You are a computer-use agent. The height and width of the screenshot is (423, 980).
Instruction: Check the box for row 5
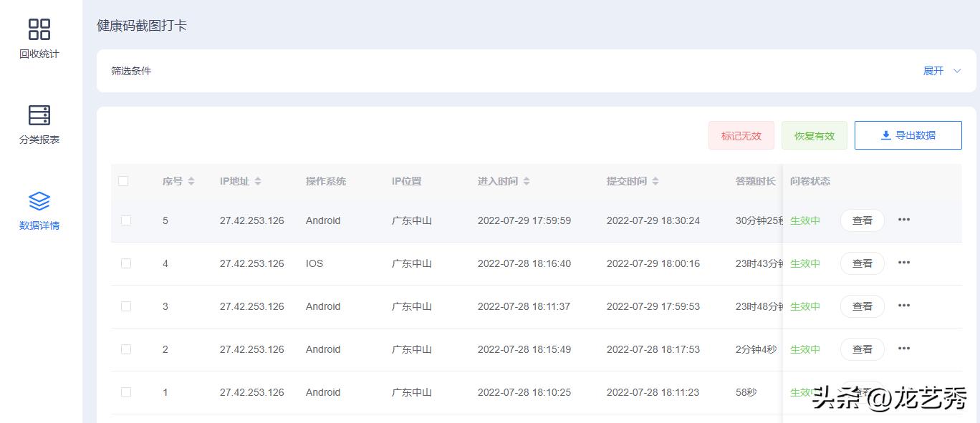(126, 220)
